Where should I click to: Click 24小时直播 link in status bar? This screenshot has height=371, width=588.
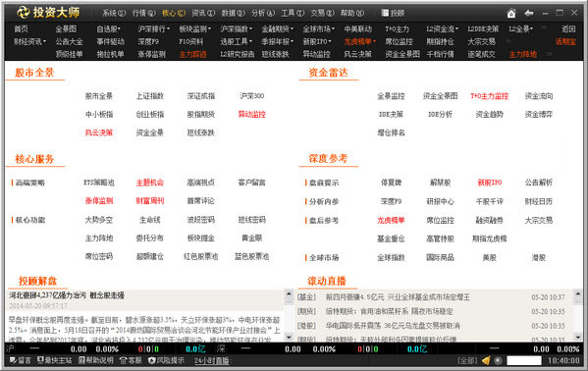pos(212,361)
